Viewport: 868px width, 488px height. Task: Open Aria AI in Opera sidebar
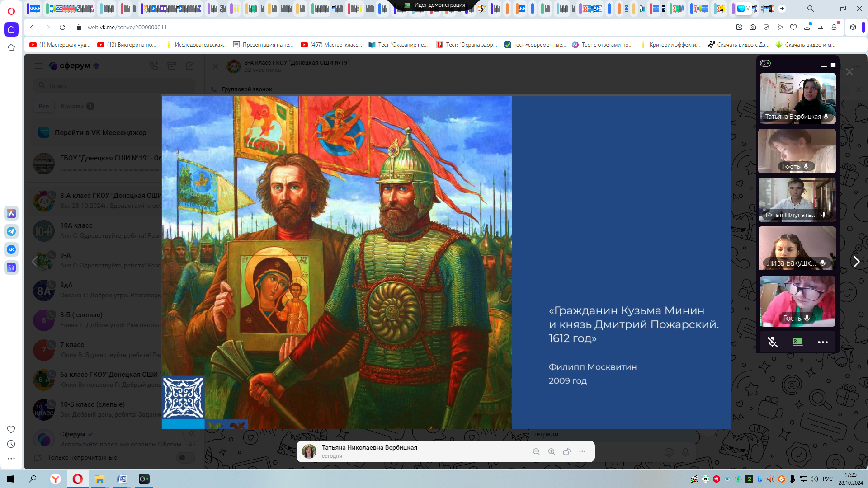point(11,213)
